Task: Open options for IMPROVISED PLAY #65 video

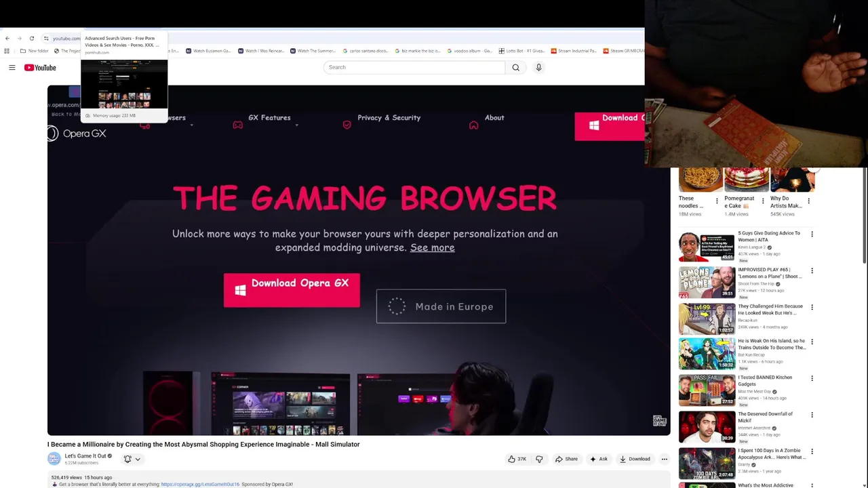Action: point(812,270)
